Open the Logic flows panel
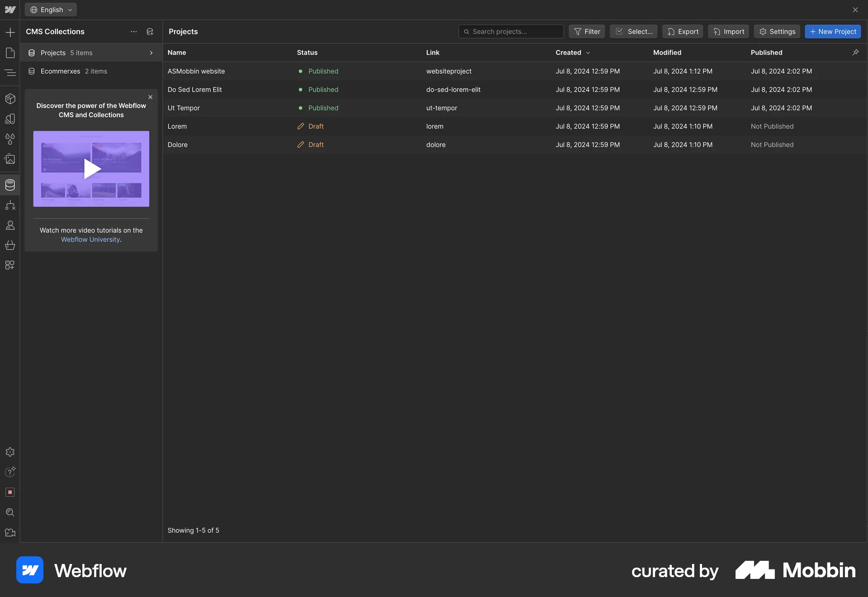 click(x=10, y=205)
